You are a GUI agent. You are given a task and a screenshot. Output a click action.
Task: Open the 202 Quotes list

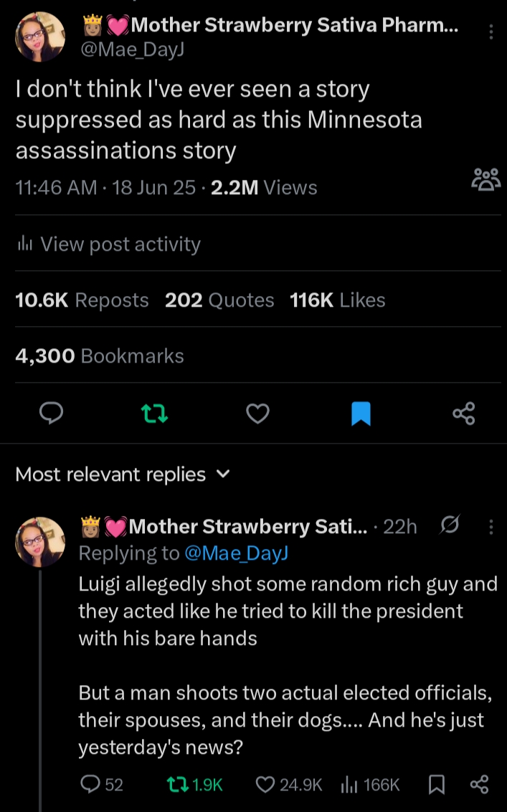pyautogui.click(x=219, y=300)
